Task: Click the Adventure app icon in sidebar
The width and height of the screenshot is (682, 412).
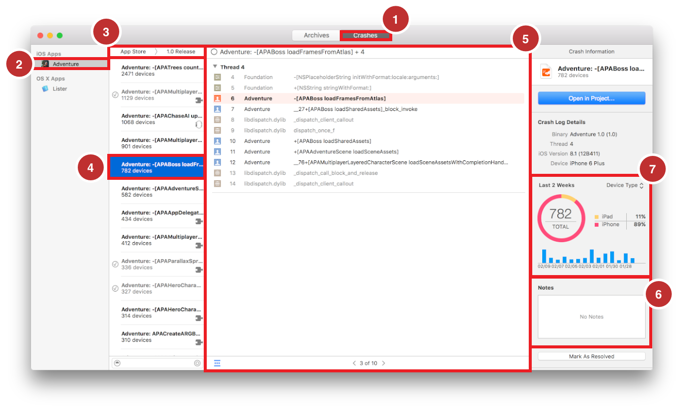Action: tap(45, 64)
